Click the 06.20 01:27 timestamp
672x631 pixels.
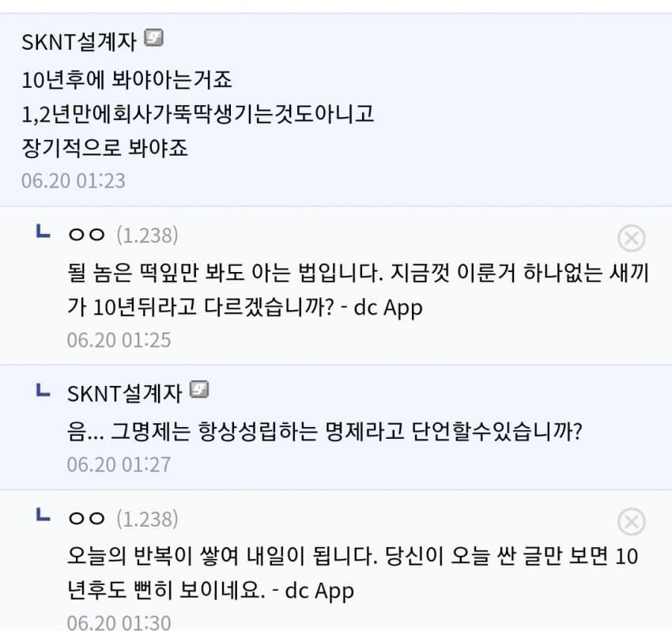(119, 464)
